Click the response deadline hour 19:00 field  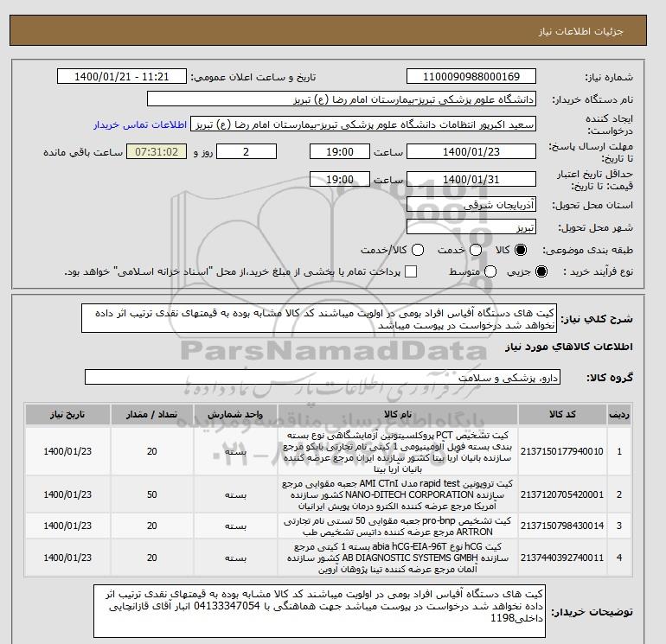point(340,151)
